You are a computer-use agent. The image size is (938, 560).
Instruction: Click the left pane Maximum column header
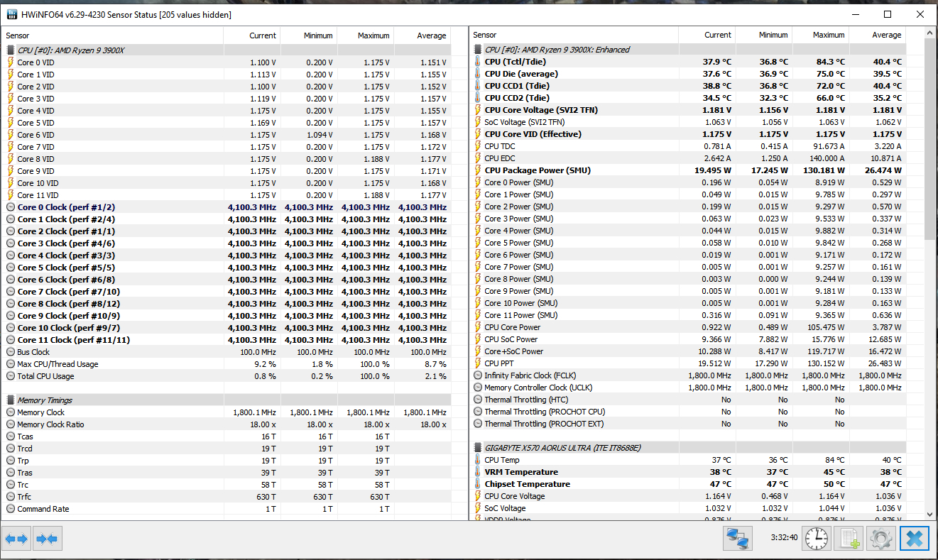point(366,35)
